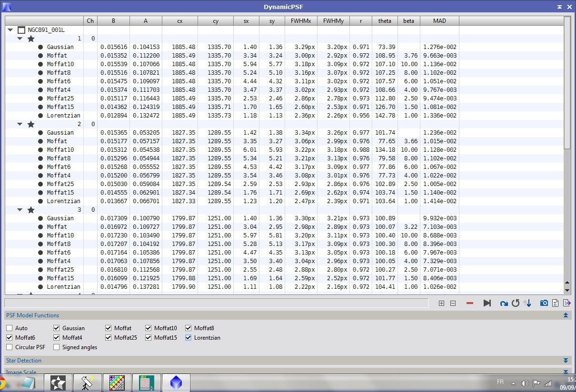Image resolution: width=576 pixels, height=392 pixels.
Task: Click the status text field beside the toolbar
Action: [217, 303]
